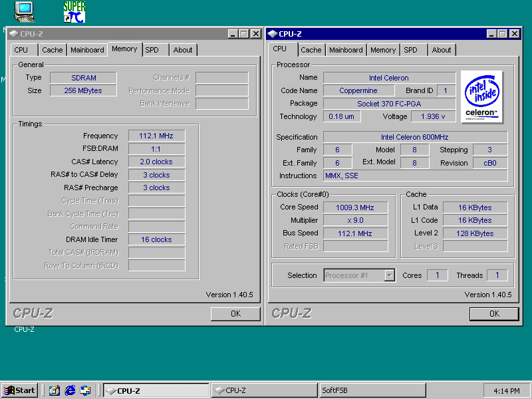This screenshot has height=399, width=532.
Task: Switch to SoftFSB in taskbar
Action: 372,390
